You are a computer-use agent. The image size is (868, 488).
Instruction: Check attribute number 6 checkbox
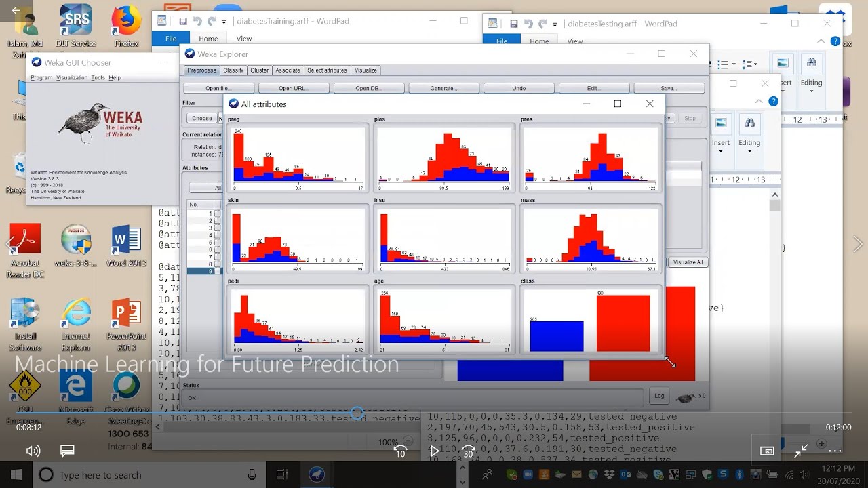click(x=218, y=249)
